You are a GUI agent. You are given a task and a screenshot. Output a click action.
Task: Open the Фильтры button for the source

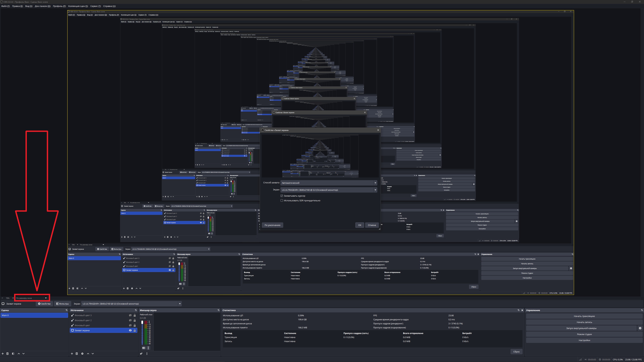point(63,304)
